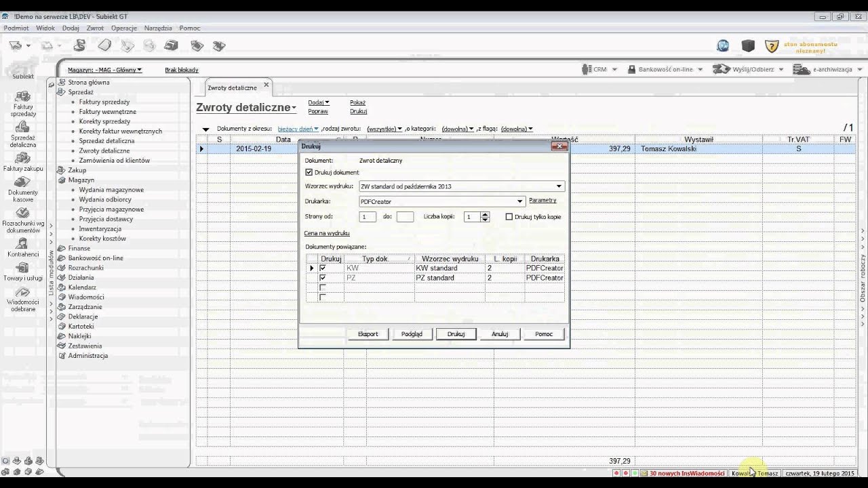Open Wzorzec wydruku dropdown
Image resolution: width=868 pixels, height=488 pixels.
559,186
